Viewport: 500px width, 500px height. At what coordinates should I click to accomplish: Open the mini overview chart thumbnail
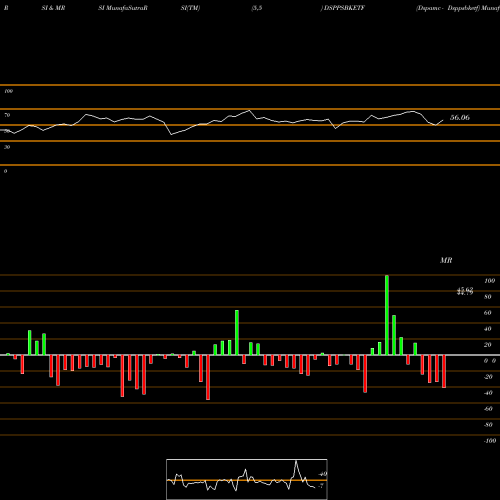pyautogui.click(x=247, y=479)
